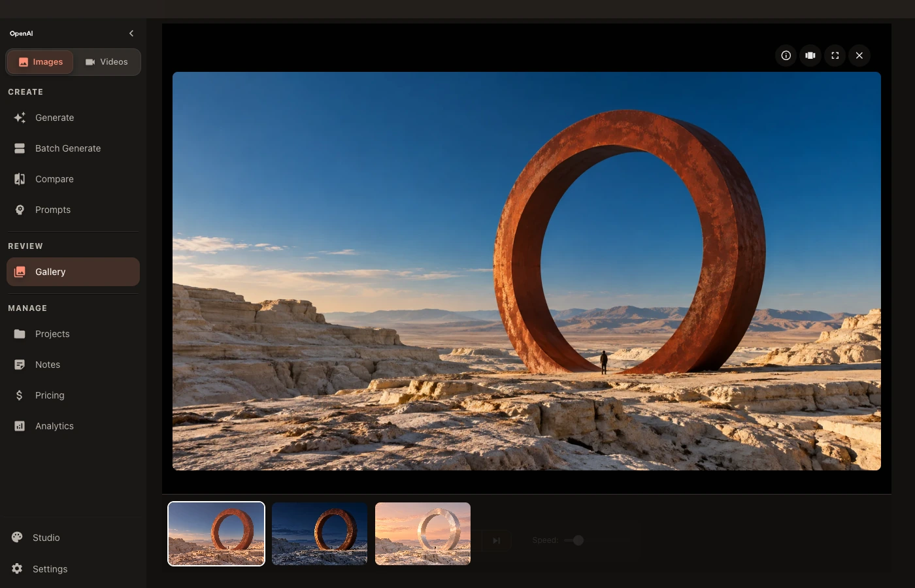Screen dimensions: 915x588
Task: Select Gallery in the Review section
Action: (x=73, y=272)
